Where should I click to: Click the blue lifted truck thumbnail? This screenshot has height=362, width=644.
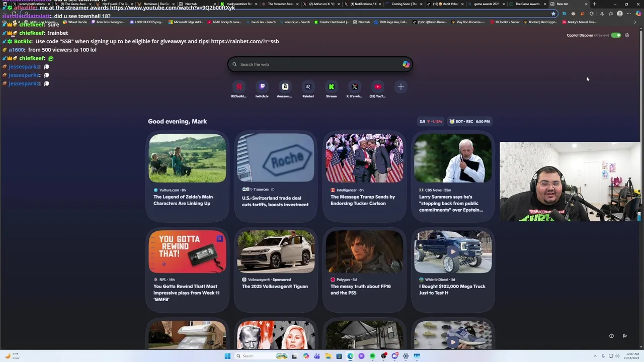(x=453, y=251)
